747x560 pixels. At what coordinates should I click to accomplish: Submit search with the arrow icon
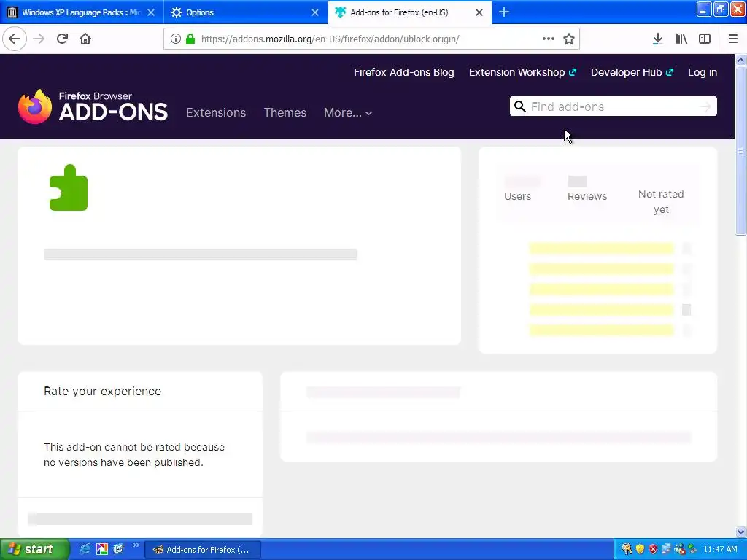pyautogui.click(x=705, y=106)
